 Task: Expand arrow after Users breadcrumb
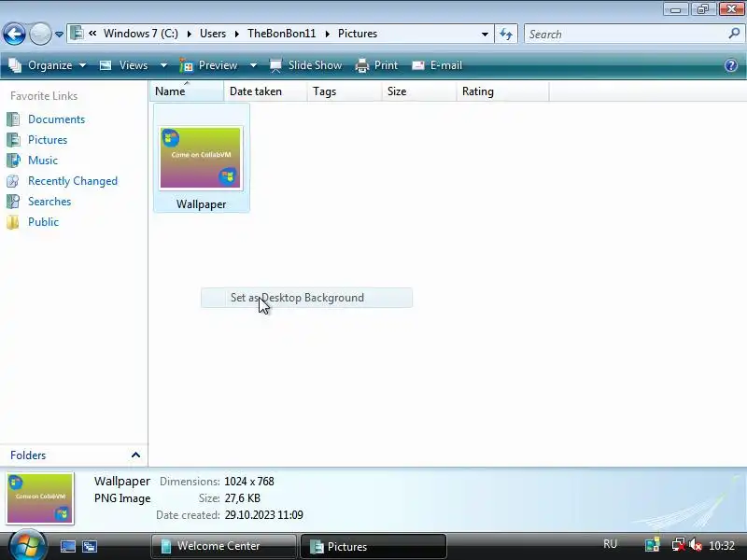coord(237,34)
